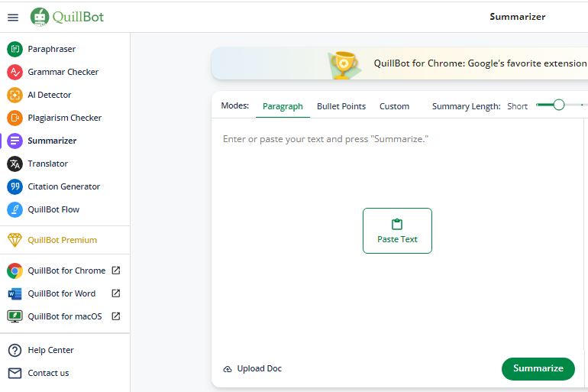Click the Contact us envelope icon
The height and width of the screenshot is (392, 588).
(15, 373)
